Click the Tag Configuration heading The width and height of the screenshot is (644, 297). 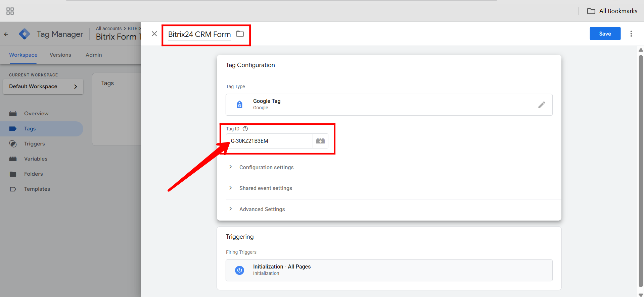click(x=250, y=65)
